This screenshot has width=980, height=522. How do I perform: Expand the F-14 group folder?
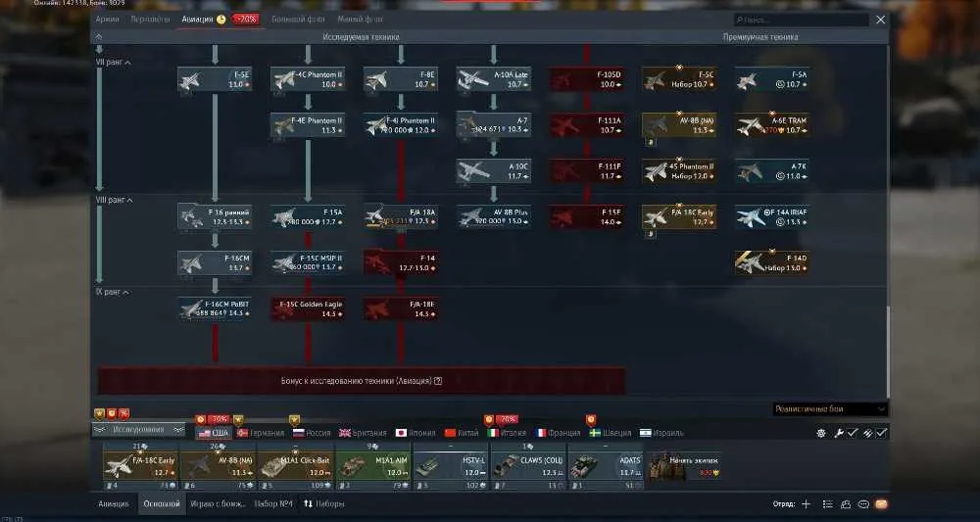401,262
